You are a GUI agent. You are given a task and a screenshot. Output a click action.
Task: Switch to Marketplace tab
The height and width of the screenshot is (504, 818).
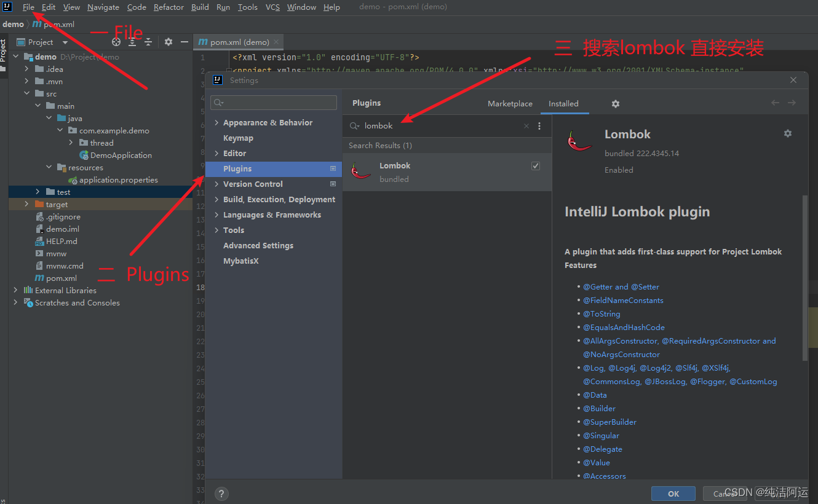[x=510, y=104]
